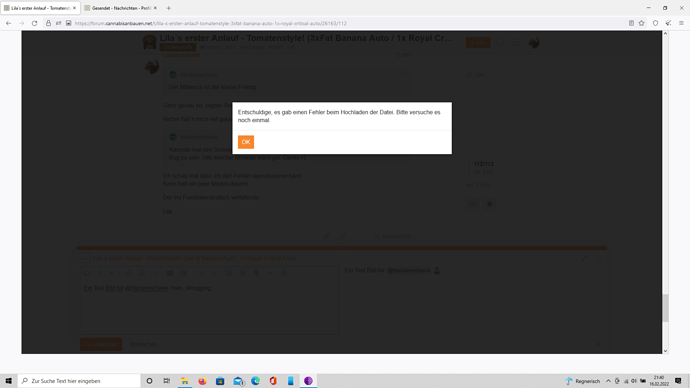The height and width of the screenshot is (388, 690).
Task: Open the Windows notification center
Action: [678, 381]
